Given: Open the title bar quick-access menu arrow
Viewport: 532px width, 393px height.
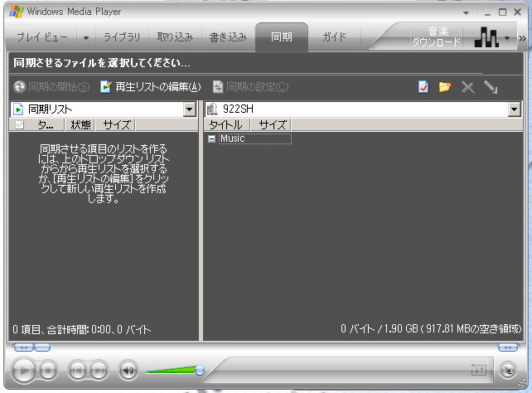Looking at the screenshot, I should [x=467, y=13].
